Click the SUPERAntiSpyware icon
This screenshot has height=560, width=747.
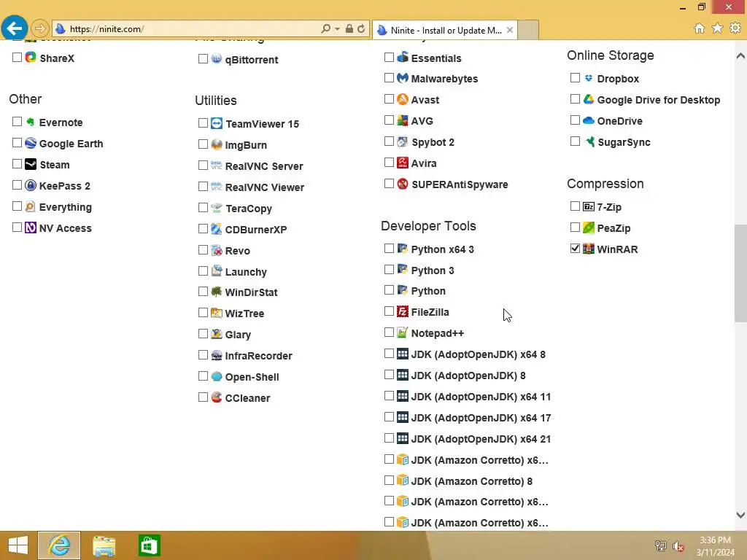[403, 184]
